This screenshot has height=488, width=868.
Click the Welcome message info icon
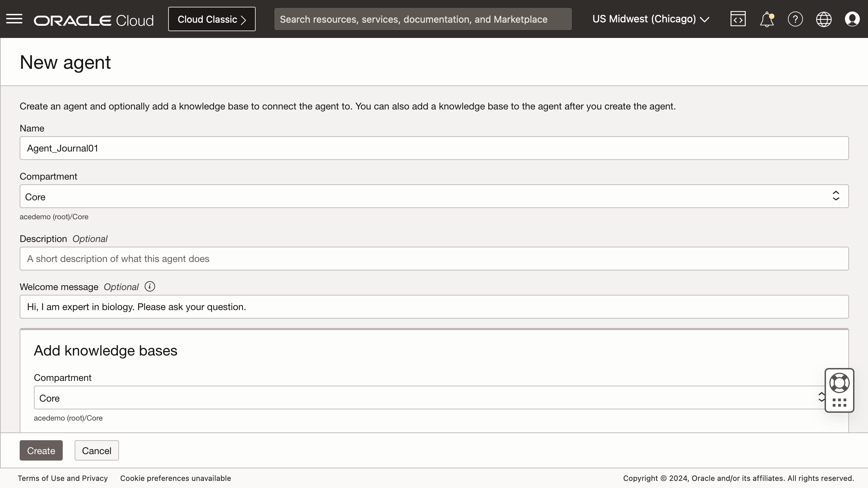[x=150, y=287]
